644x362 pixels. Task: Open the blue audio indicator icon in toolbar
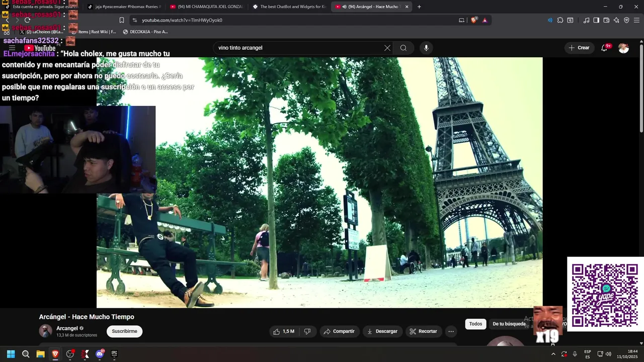click(549, 20)
